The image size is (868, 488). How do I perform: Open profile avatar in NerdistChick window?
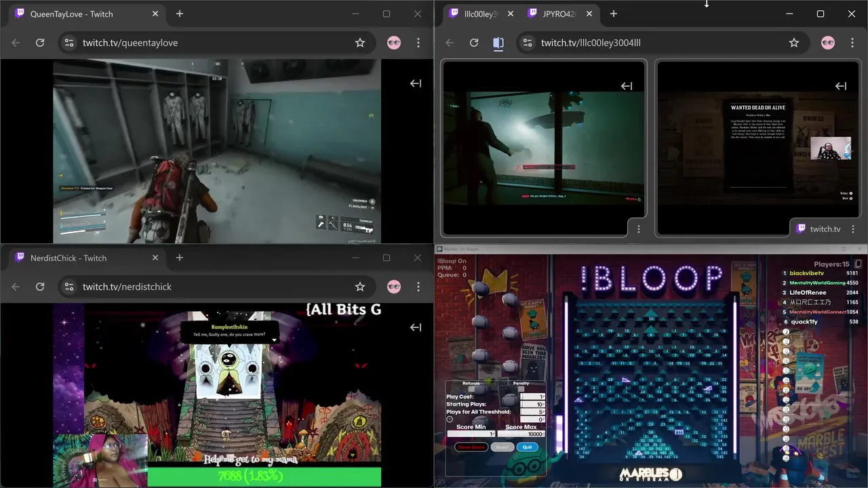coord(394,287)
